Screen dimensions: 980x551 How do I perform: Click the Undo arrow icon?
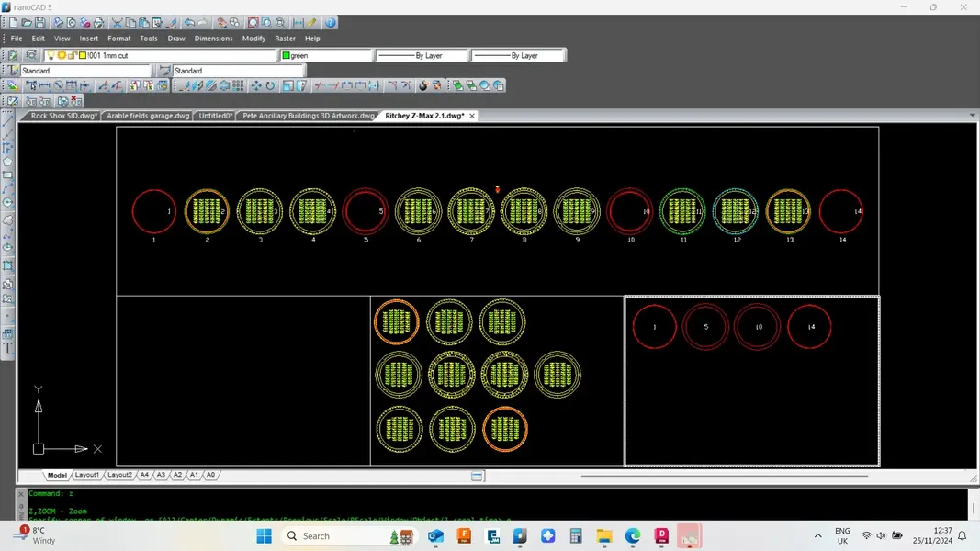pyautogui.click(x=189, y=22)
